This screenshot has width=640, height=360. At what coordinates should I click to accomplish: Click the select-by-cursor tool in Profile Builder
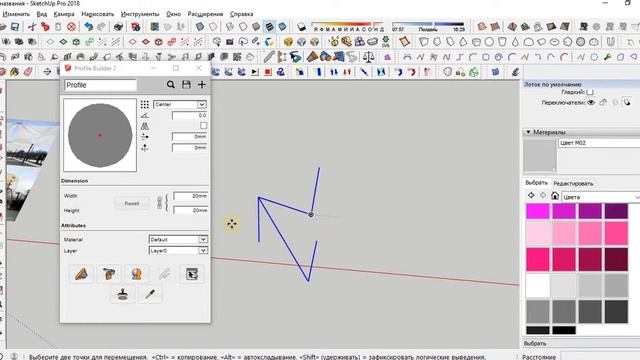click(192, 273)
